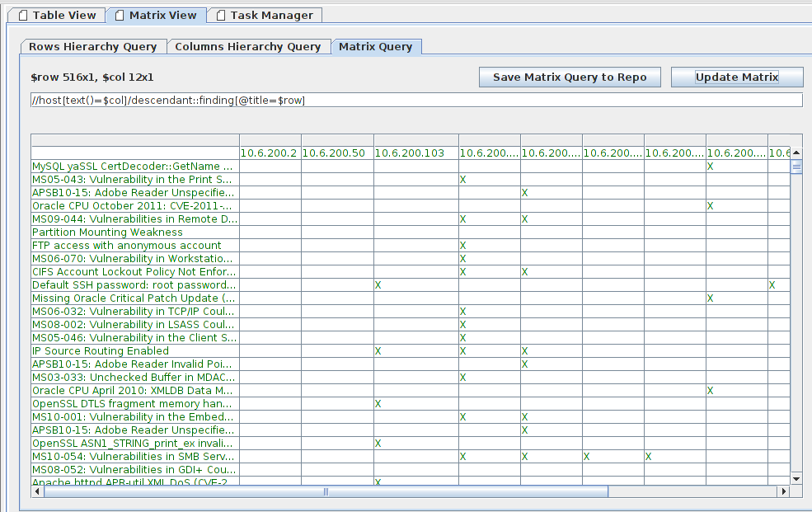Select the Partition Mounting Weakness row
The image size is (812, 512).
(x=107, y=233)
